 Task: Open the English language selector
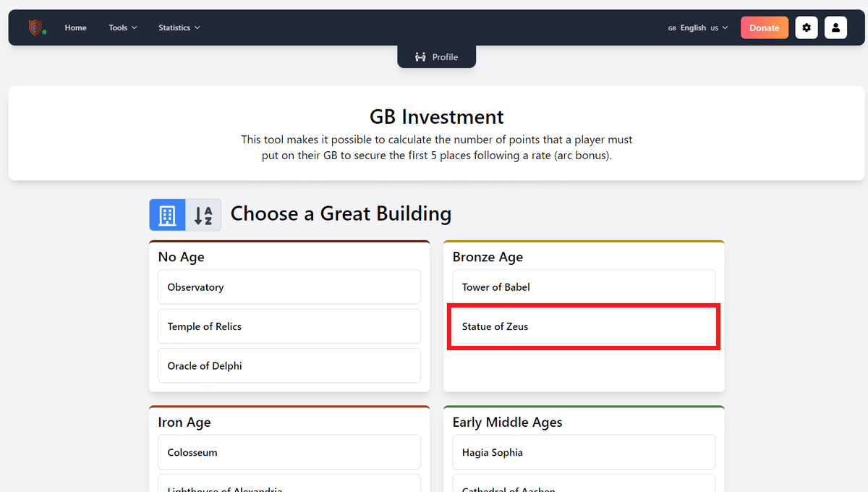click(698, 27)
